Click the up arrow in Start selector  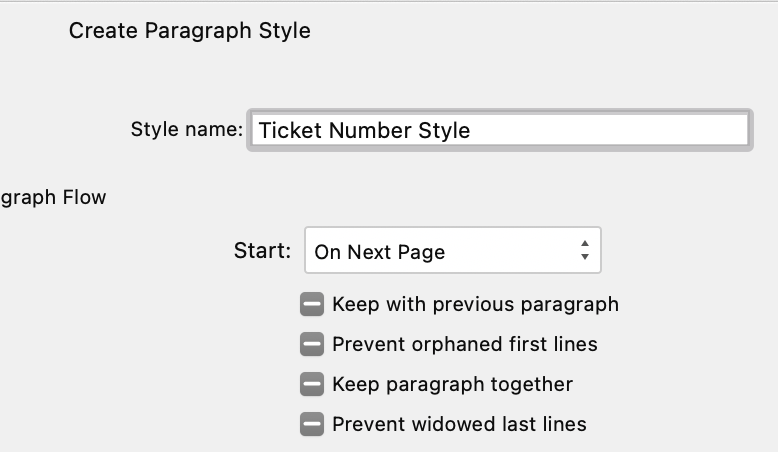tap(584, 244)
